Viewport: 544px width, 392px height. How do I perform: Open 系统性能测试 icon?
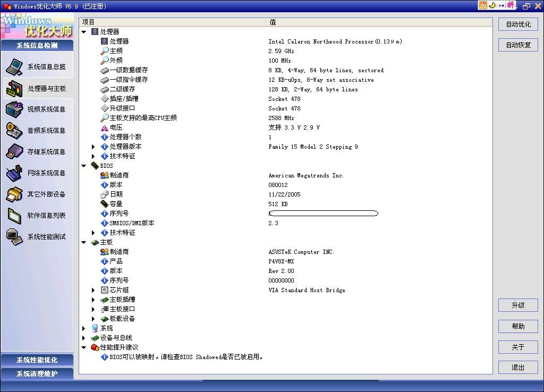(14, 236)
